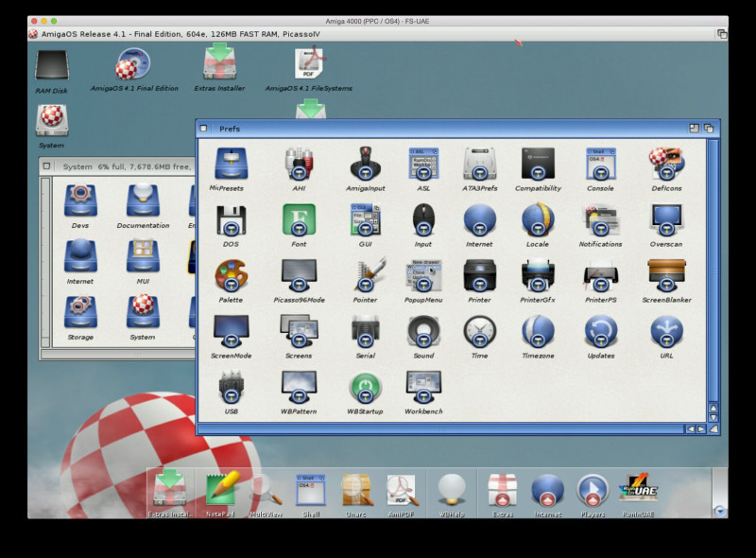
Task: Open the Font preferences icon
Action: 299,220
